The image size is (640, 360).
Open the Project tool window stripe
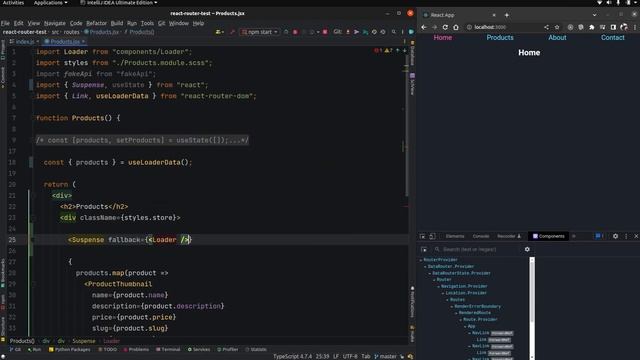[x=3, y=50]
